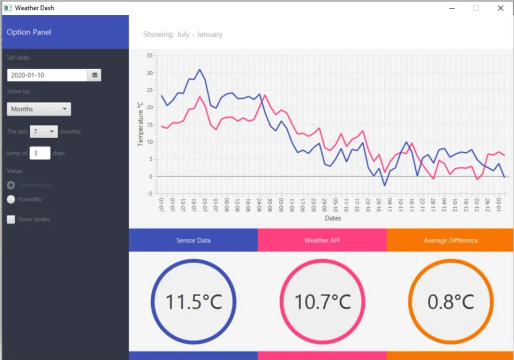Open the last 7 months dropdown
The width and height of the screenshot is (514, 360).
(44, 132)
